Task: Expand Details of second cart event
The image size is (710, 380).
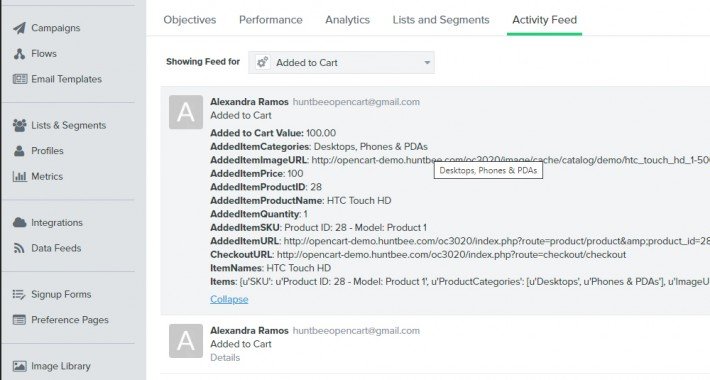Action: [x=225, y=358]
